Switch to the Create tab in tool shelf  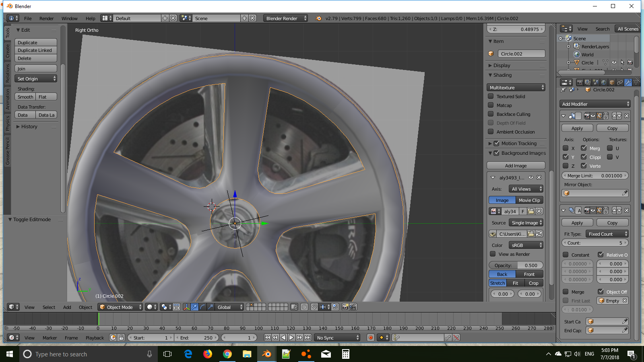(7, 51)
